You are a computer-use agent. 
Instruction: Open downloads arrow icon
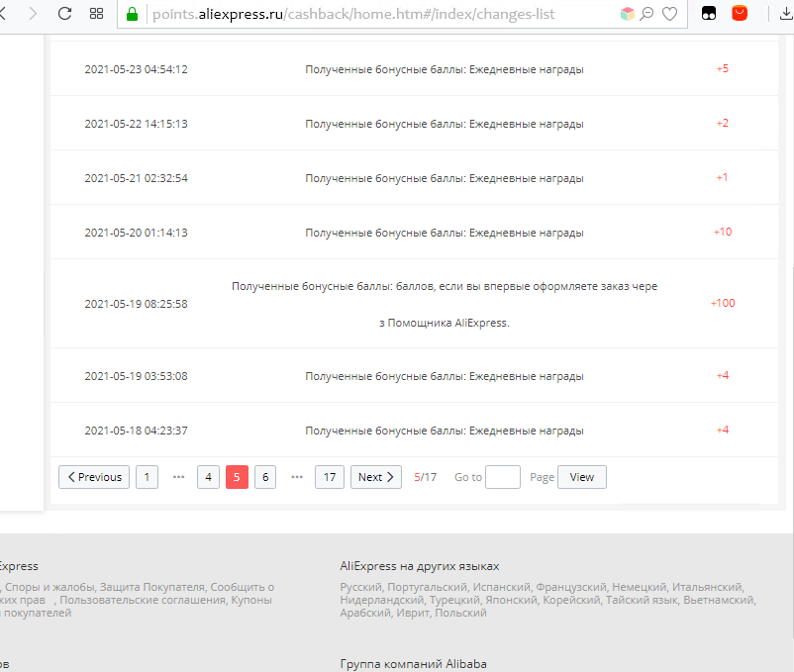[786, 14]
